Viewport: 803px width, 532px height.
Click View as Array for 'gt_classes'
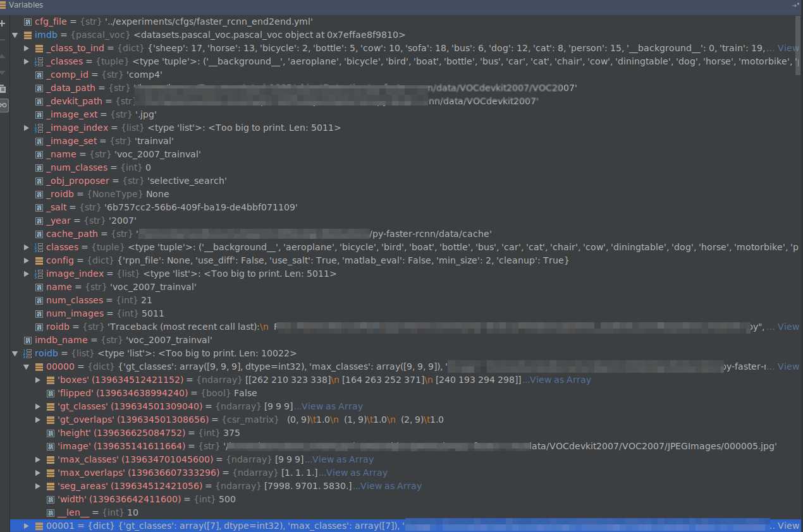coord(332,406)
